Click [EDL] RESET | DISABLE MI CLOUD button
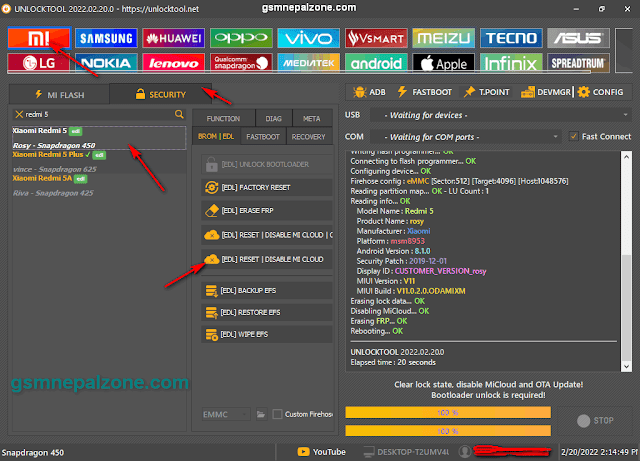The height and width of the screenshot is (461, 640). point(267,259)
